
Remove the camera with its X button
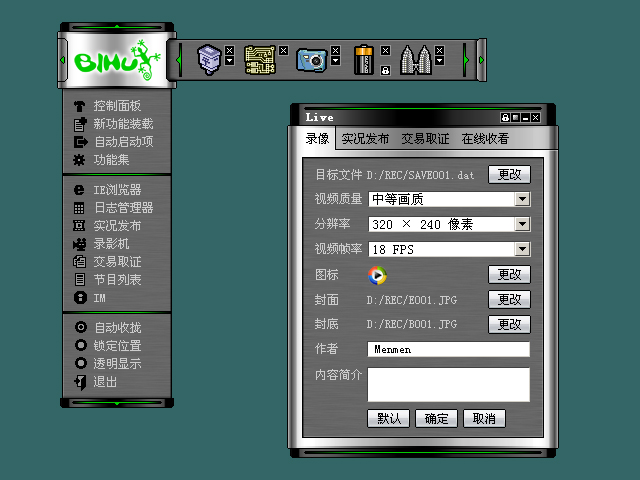(x=336, y=50)
